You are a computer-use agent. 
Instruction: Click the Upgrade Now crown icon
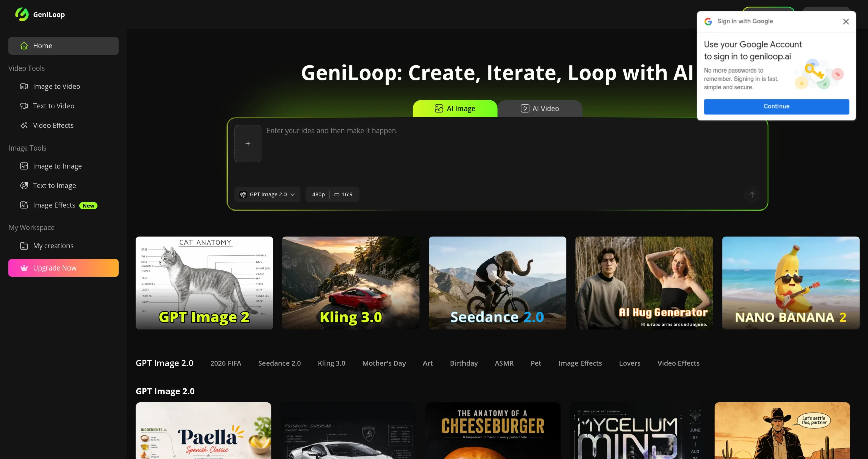point(24,268)
